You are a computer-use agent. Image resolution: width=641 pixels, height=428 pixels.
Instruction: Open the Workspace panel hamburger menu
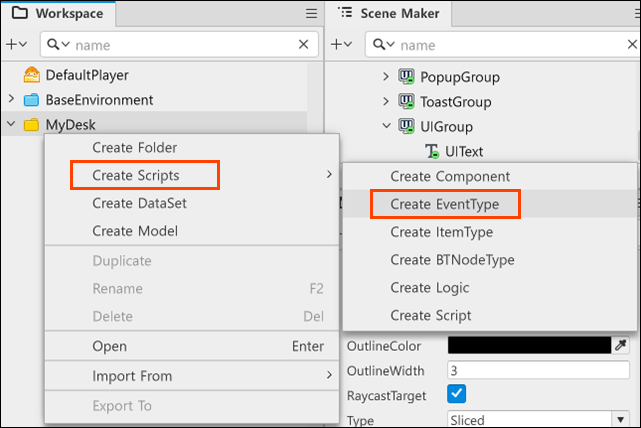click(x=312, y=13)
